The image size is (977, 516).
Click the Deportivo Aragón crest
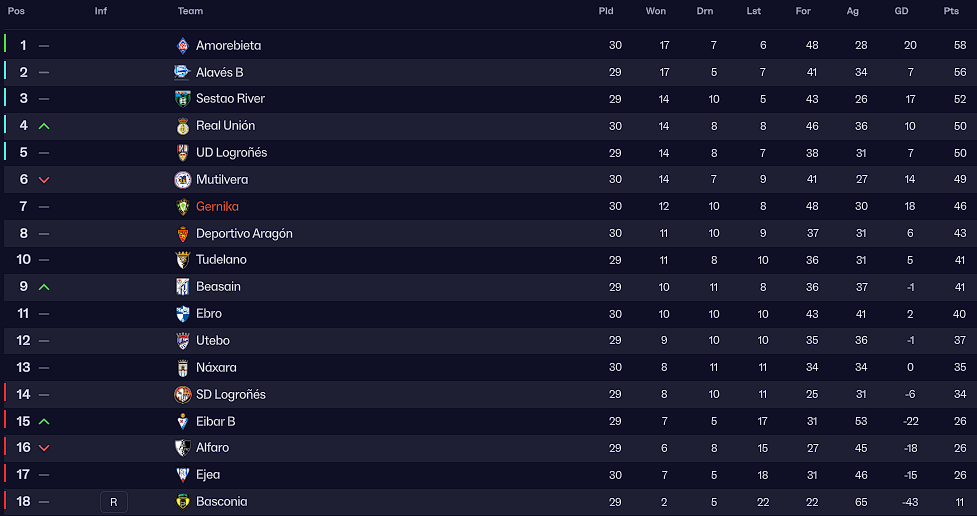(183, 234)
